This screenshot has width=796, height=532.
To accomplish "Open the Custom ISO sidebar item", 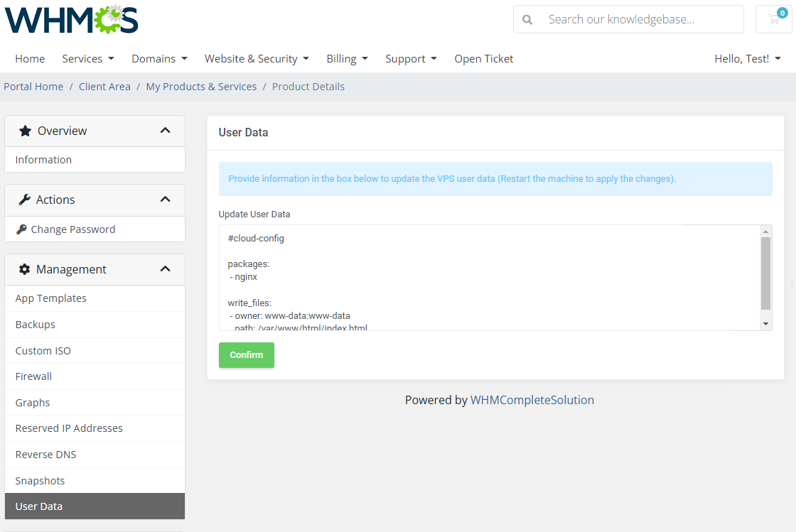I will (95, 351).
